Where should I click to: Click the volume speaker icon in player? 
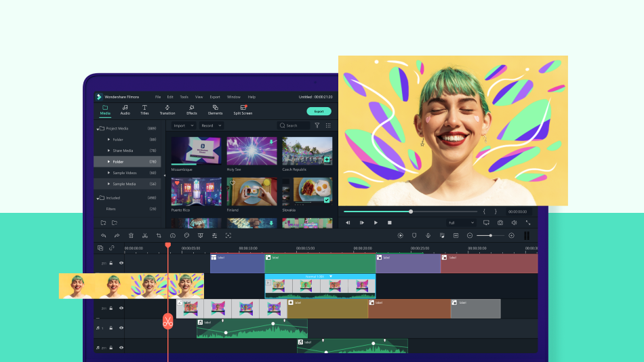pyautogui.click(x=515, y=223)
